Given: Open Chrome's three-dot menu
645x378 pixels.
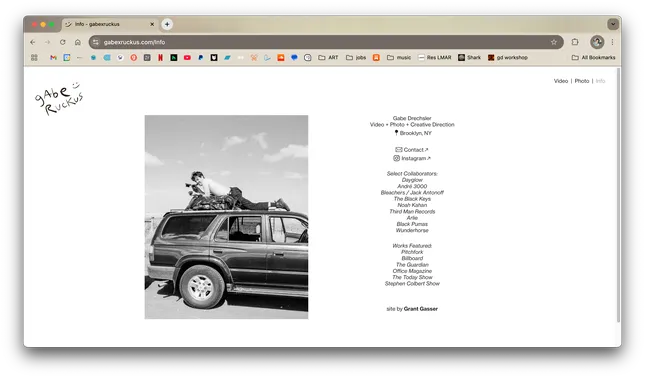Looking at the screenshot, I should tap(613, 42).
